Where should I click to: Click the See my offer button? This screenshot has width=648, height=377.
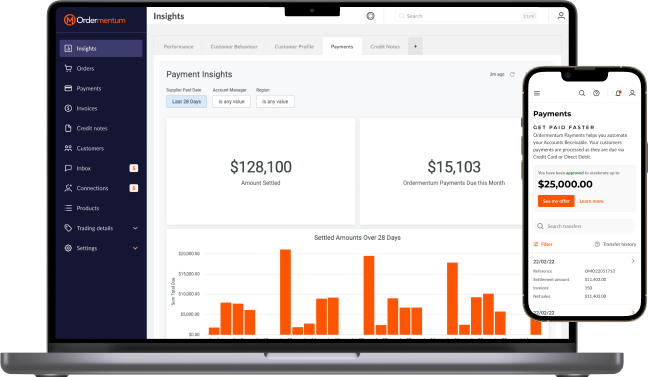click(x=556, y=201)
